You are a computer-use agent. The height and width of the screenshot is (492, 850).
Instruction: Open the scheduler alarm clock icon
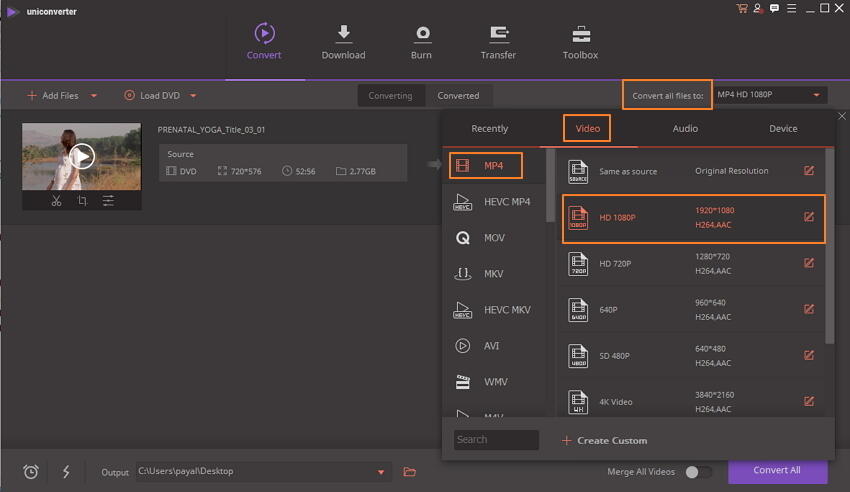click(31, 472)
